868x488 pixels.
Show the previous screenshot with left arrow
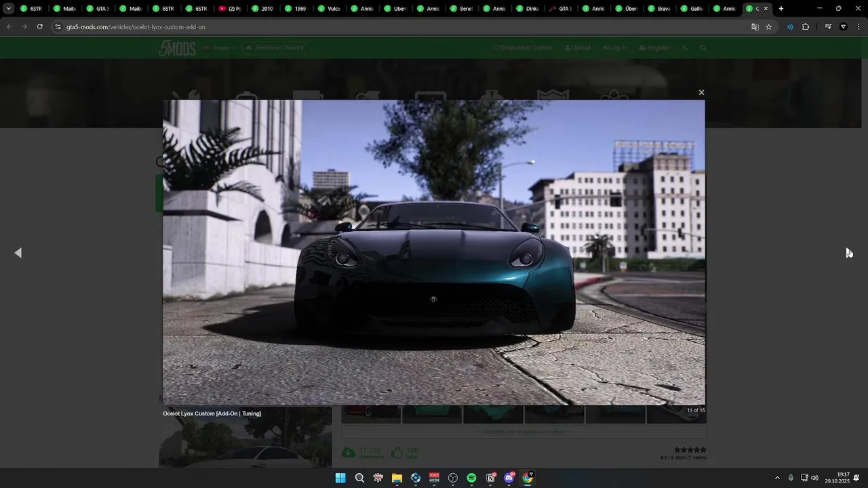[x=18, y=253]
